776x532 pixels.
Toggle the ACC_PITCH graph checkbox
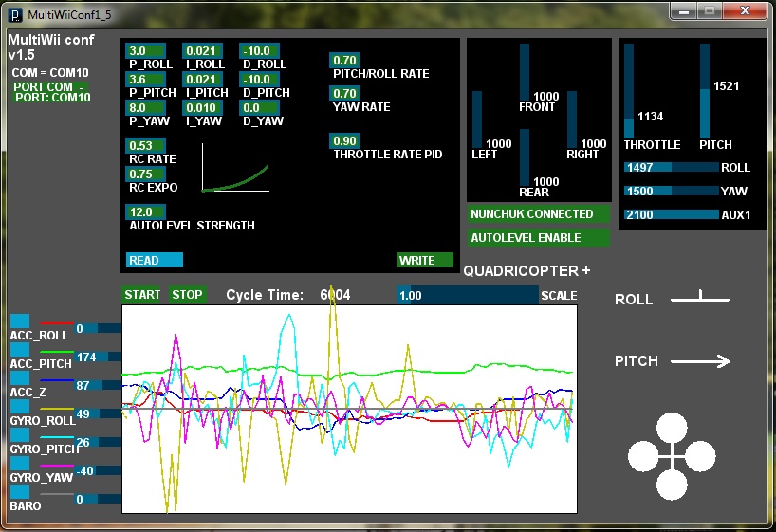click(20, 349)
